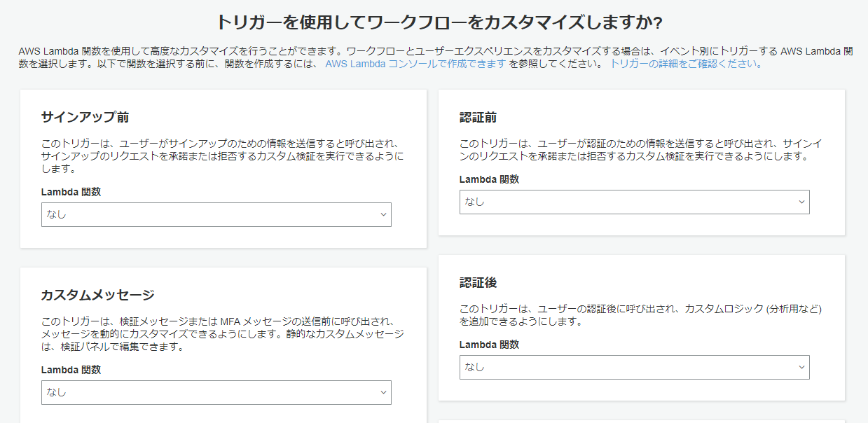Viewport: 868px width, 423px height.
Task: Click the Lambda 関数 label under カスタムメッセージ
Action: pos(71,370)
